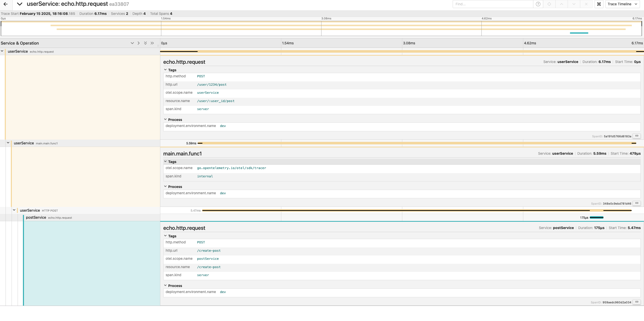Viewport: 644px width, 321px height.
Task: Open keyboard shortcuts command icon
Action: 599,4
